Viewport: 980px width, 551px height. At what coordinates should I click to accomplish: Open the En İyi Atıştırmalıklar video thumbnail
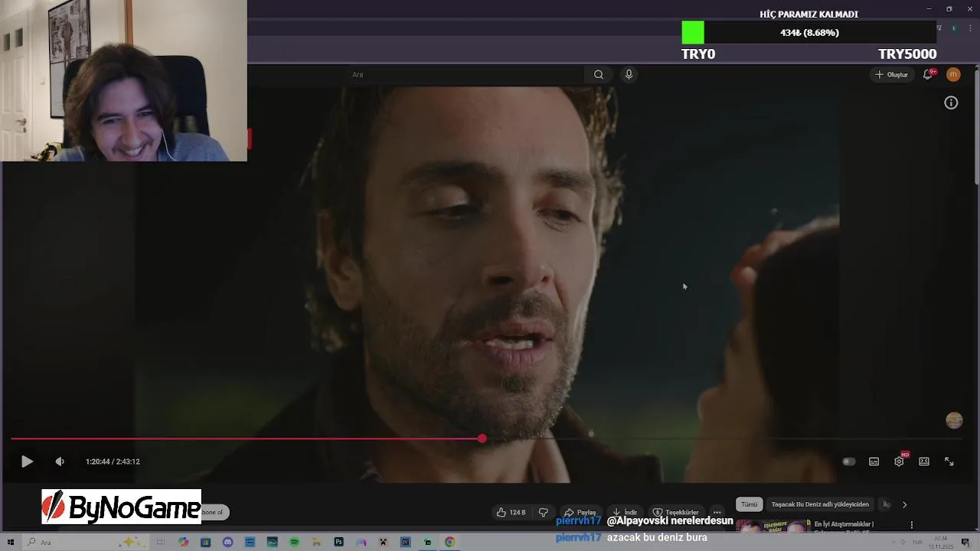coord(773,525)
